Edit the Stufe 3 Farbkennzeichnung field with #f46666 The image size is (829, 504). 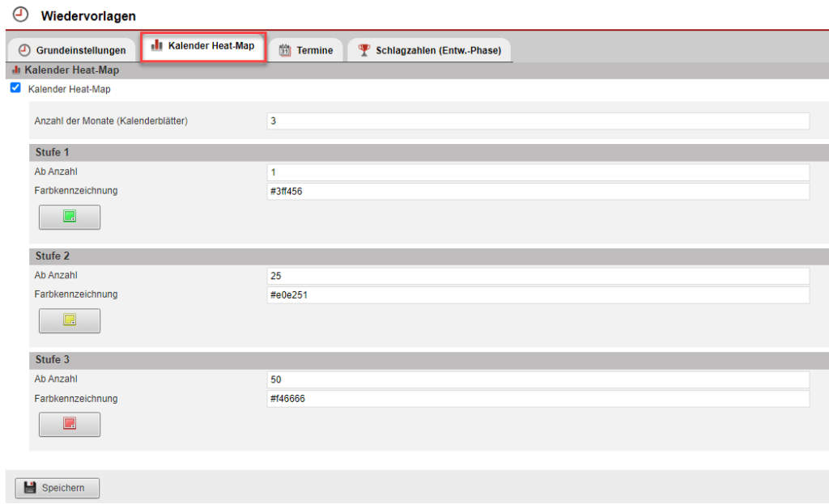coord(538,399)
